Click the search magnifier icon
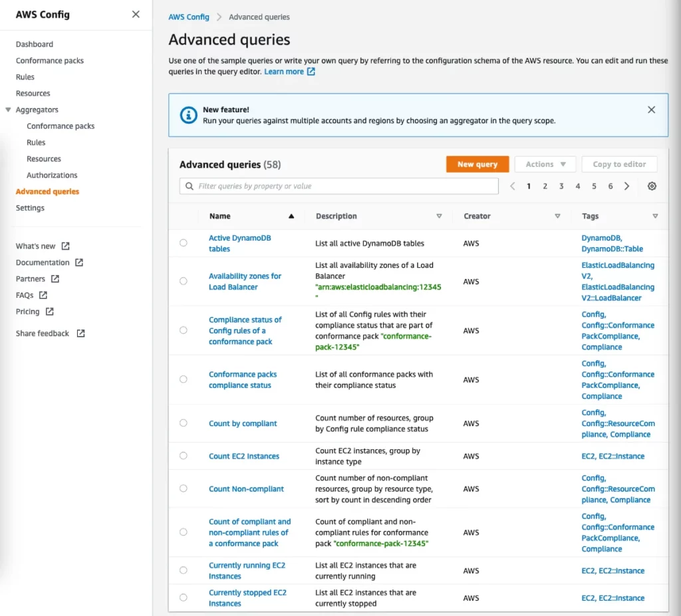The height and width of the screenshot is (616, 681). pos(190,186)
